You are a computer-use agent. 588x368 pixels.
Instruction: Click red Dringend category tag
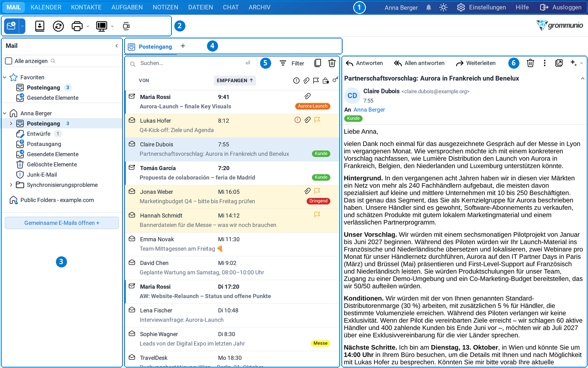click(318, 201)
